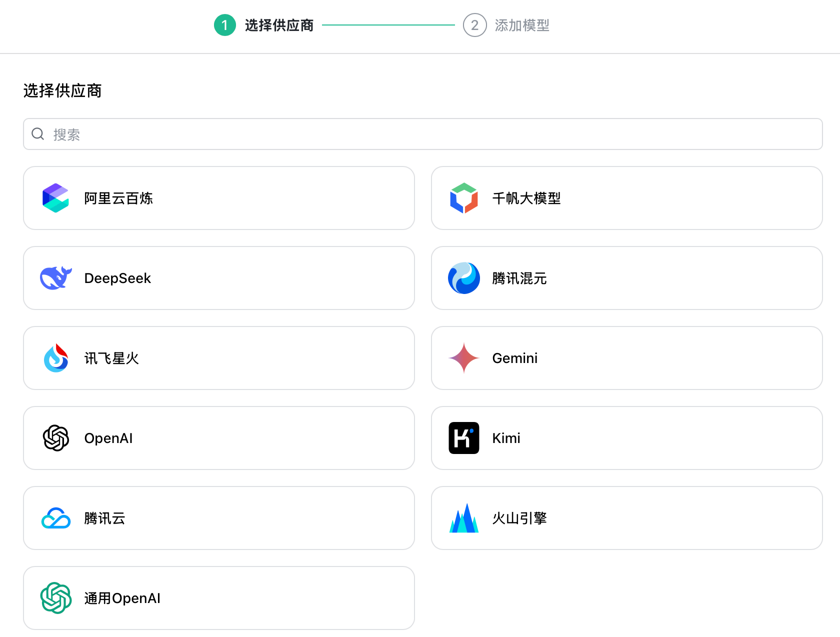Select the 腾讯混元 text label

point(519,278)
